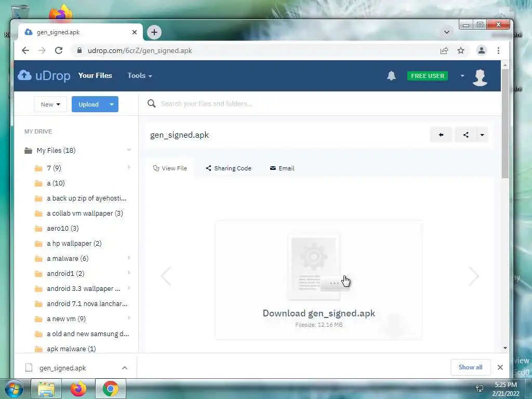This screenshot has width=532, height=399.
Task: Open the apk malware (1) folder
Action: tap(71, 349)
